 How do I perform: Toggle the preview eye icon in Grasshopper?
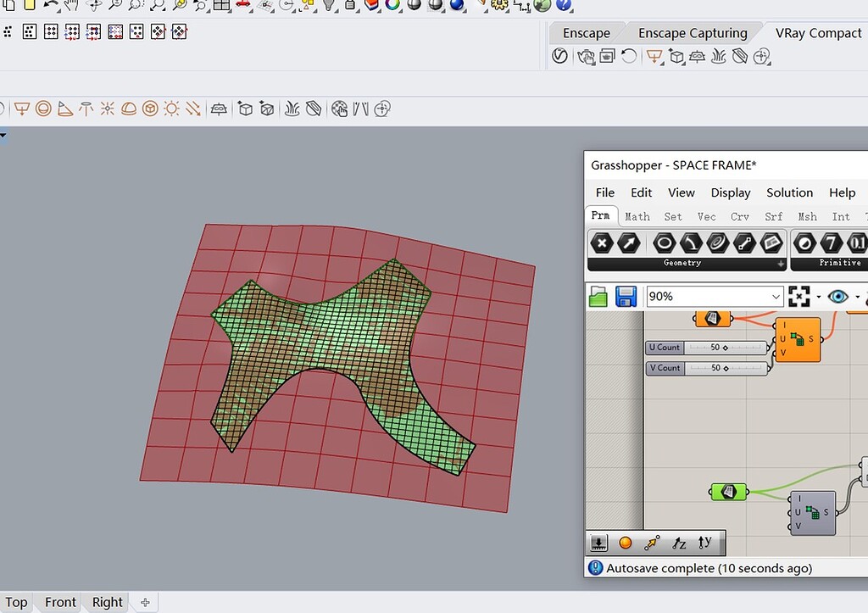coord(839,296)
